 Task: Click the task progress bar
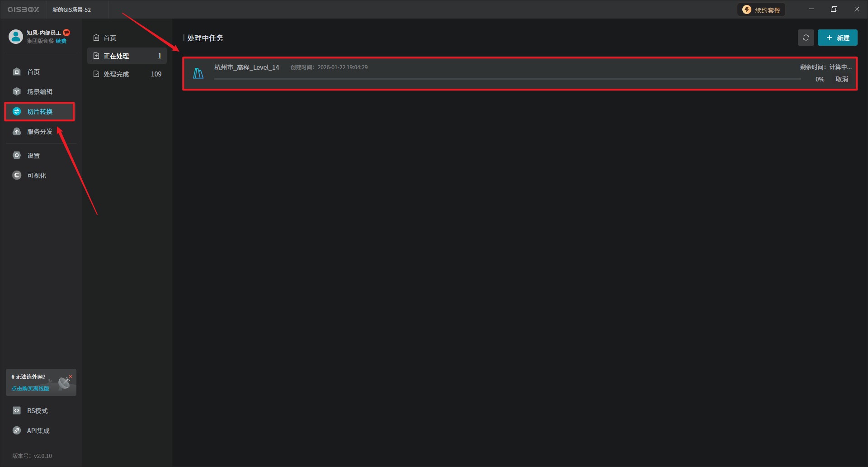coord(507,79)
